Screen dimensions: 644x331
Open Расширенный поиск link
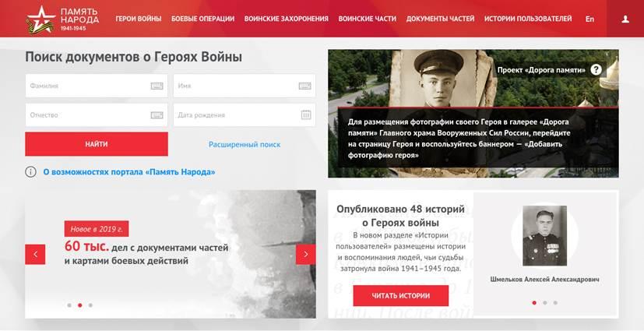coord(245,145)
